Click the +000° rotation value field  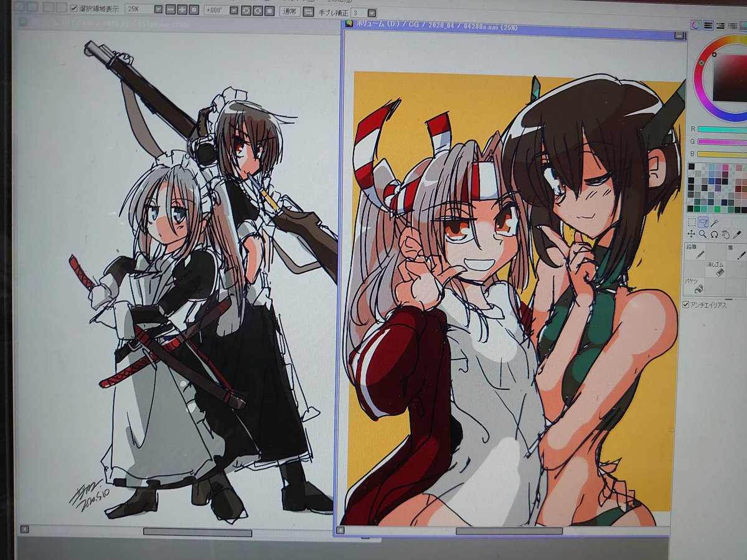(217, 10)
